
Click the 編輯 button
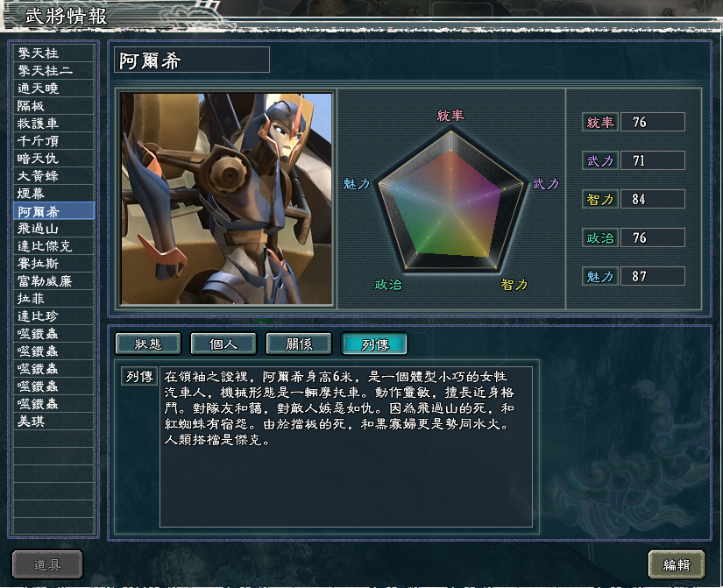[x=677, y=564]
